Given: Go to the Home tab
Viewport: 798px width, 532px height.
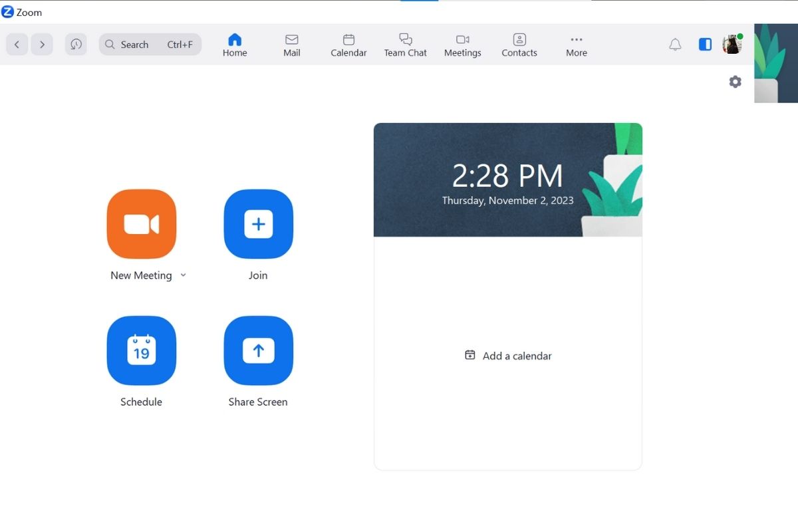Looking at the screenshot, I should 235,45.
